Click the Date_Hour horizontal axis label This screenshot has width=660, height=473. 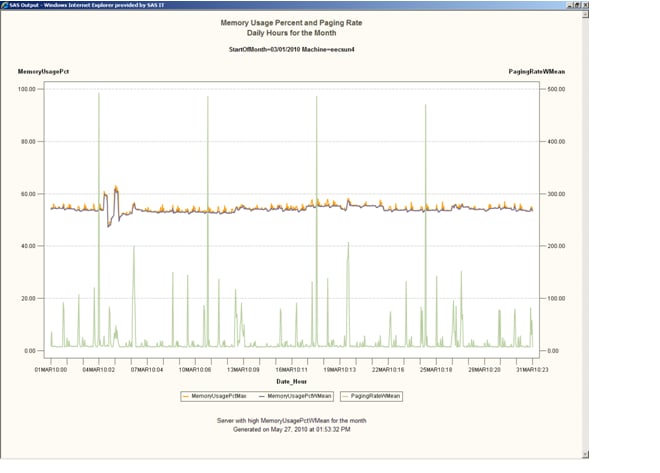pos(291,379)
